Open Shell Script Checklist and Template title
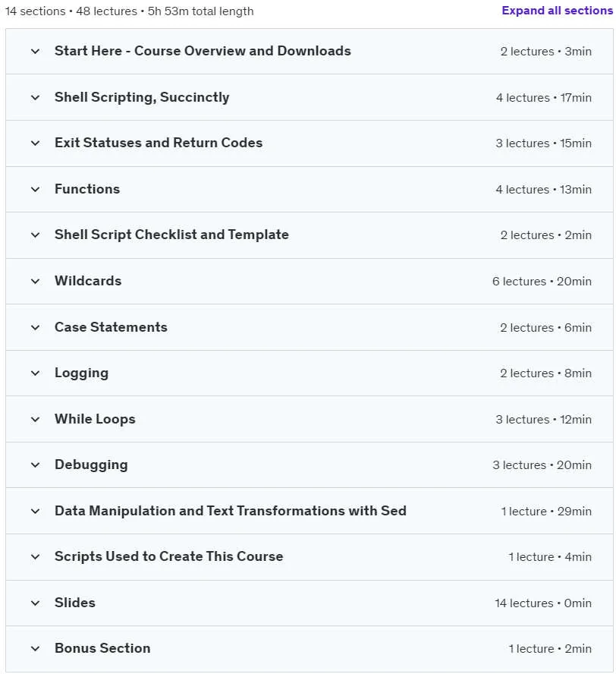616x674 pixels. point(171,235)
